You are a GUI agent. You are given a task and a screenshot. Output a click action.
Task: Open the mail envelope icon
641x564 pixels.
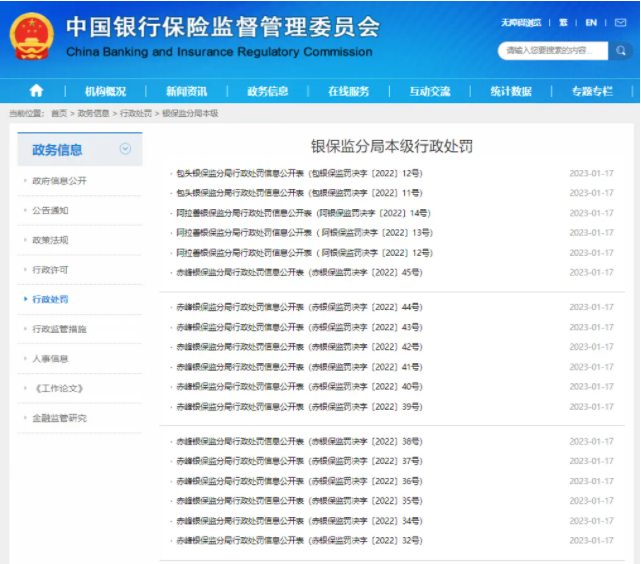coord(620,22)
